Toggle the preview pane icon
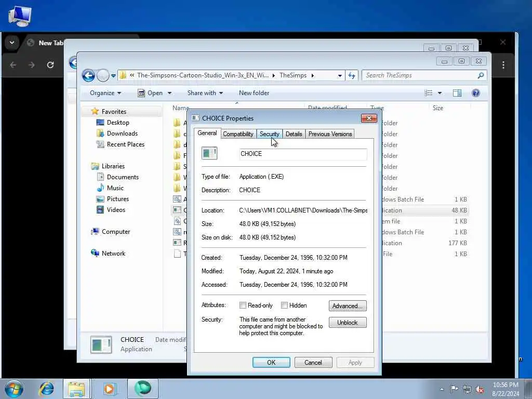 point(457,93)
